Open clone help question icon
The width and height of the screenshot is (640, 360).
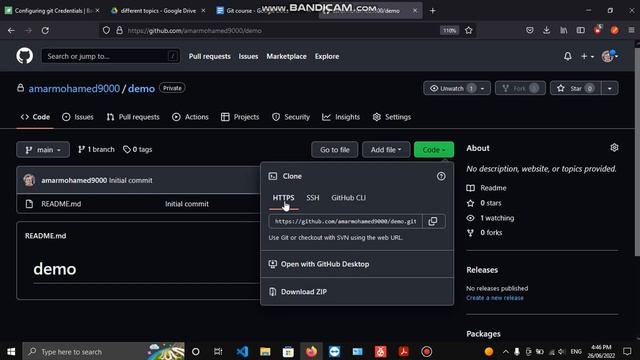point(441,176)
